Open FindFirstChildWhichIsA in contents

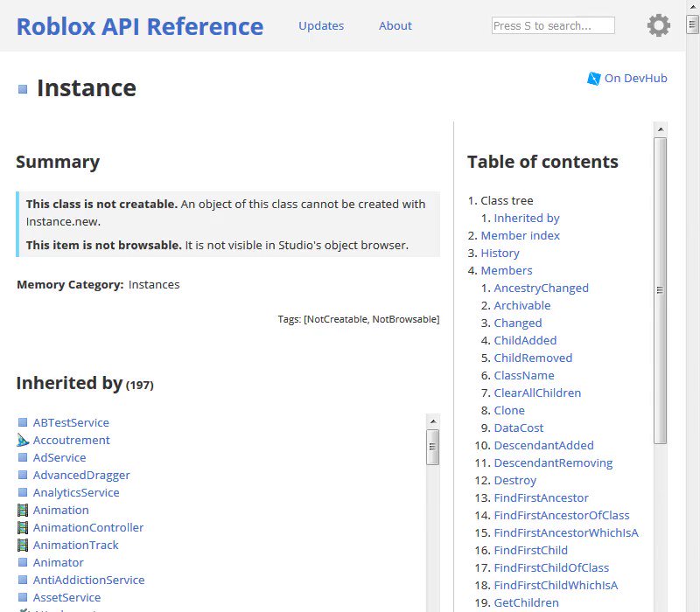(556, 585)
